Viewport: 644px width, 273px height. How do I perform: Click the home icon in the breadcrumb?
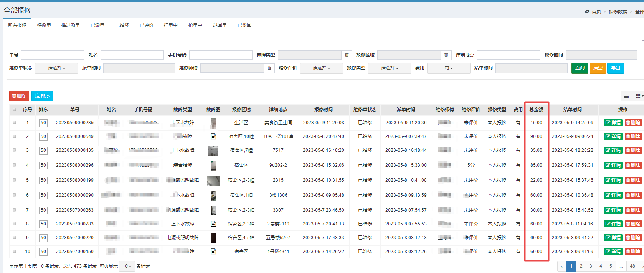[587, 12]
